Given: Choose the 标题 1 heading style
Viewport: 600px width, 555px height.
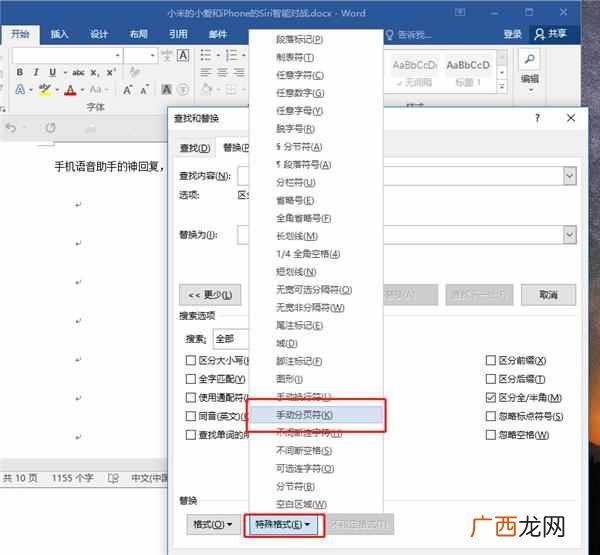Looking at the screenshot, I should coord(468,73).
